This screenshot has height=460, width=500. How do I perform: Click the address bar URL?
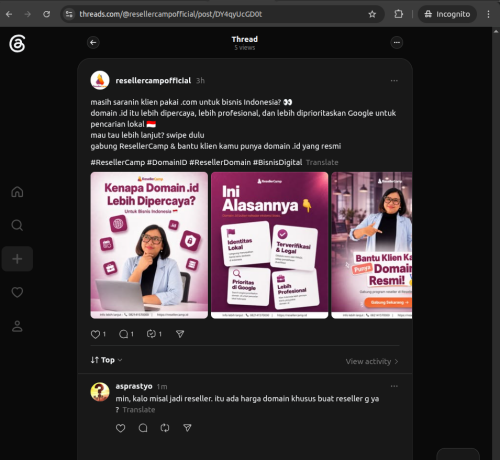coord(171,14)
